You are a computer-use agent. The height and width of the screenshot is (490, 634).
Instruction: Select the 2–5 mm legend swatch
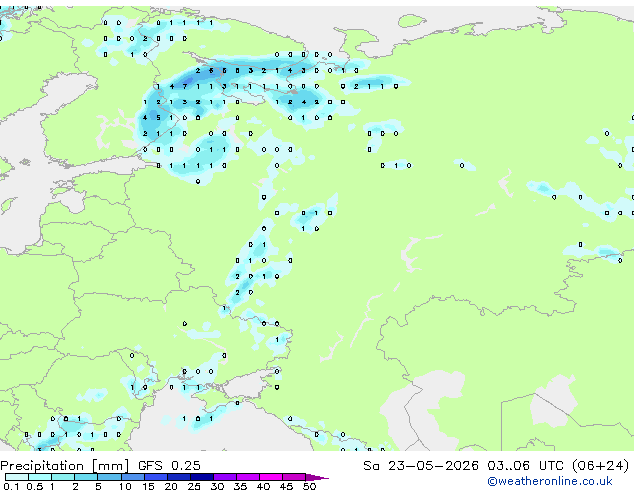[86, 477]
